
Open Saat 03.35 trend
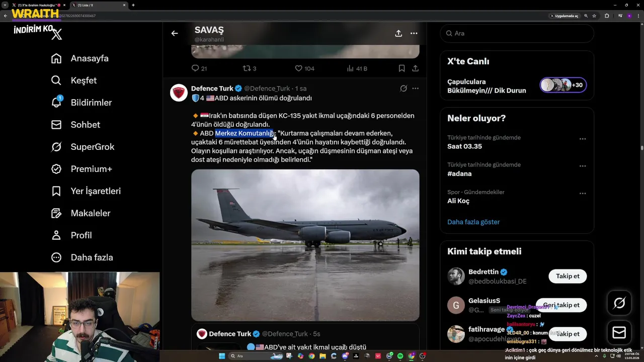pyautogui.click(x=464, y=146)
